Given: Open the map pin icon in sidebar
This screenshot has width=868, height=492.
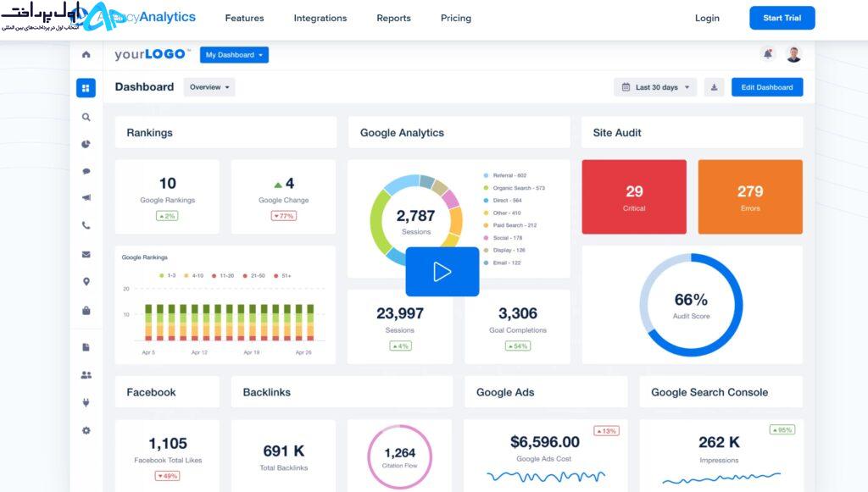Looking at the screenshot, I should [86, 282].
